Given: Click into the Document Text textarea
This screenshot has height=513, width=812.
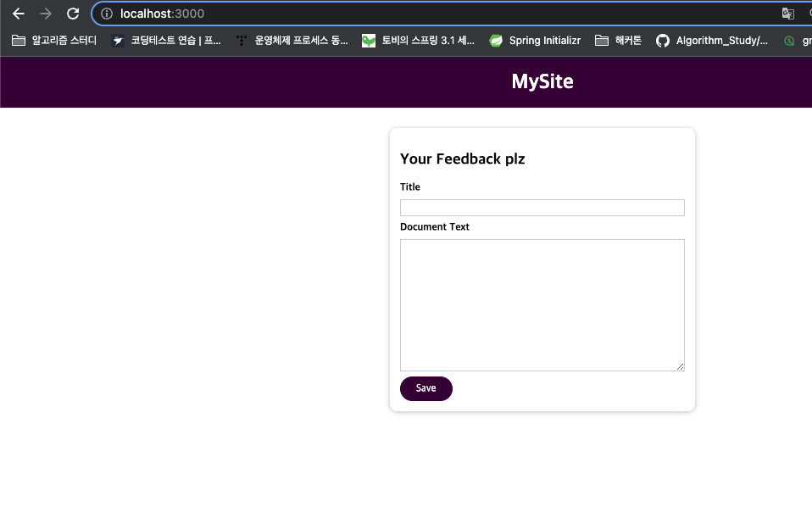Looking at the screenshot, I should [x=542, y=305].
